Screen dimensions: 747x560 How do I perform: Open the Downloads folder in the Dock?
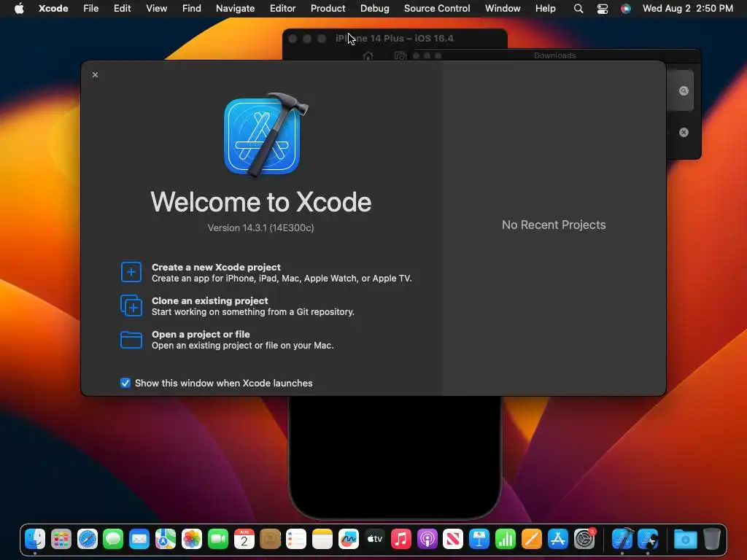[686, 539]
